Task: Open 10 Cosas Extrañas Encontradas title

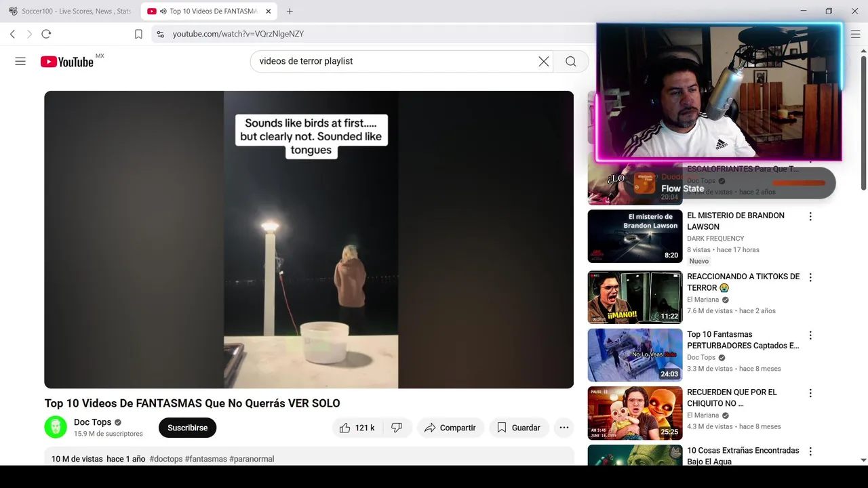Action: [x=742, y=455]
